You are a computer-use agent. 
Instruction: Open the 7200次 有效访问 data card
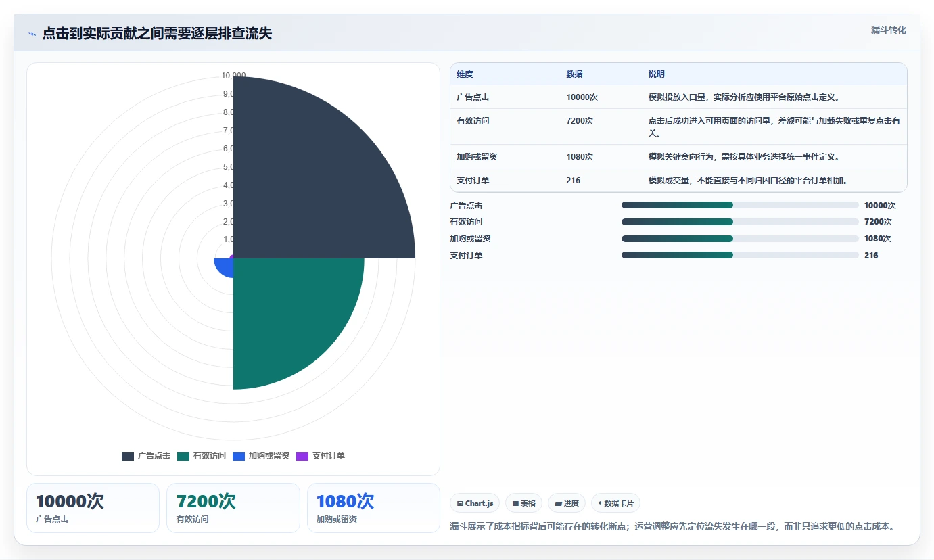click(x=233, y=508)
